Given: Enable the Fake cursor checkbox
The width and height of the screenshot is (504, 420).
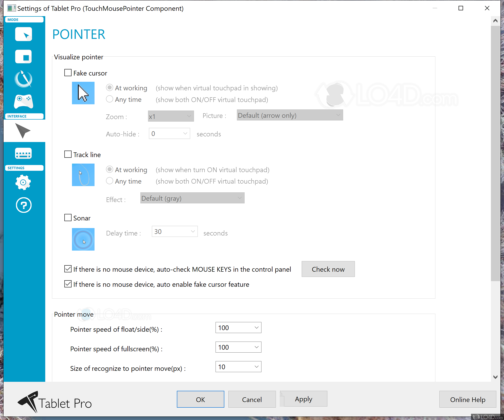Looking at the screenshot, I should [x=68, y=73].
